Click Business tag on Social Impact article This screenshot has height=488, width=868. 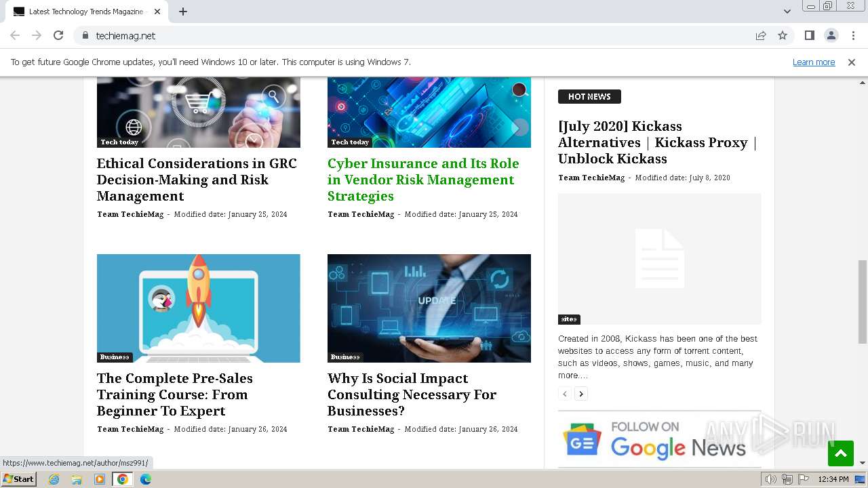[x=345, y=357]
